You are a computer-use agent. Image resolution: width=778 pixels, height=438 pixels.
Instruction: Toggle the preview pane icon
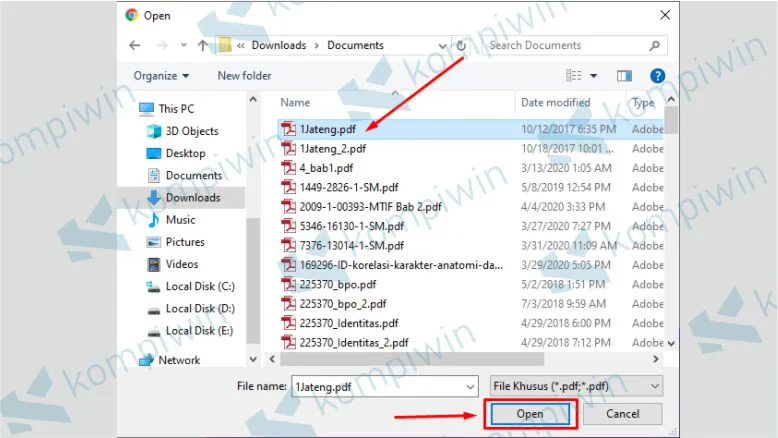625,75
